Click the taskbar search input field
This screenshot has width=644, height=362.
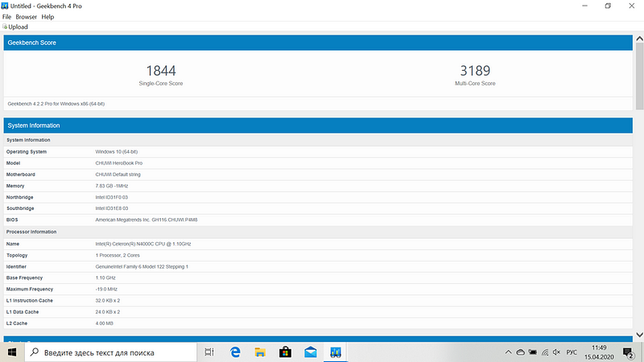pyautogui.click(x=111, y=352)
